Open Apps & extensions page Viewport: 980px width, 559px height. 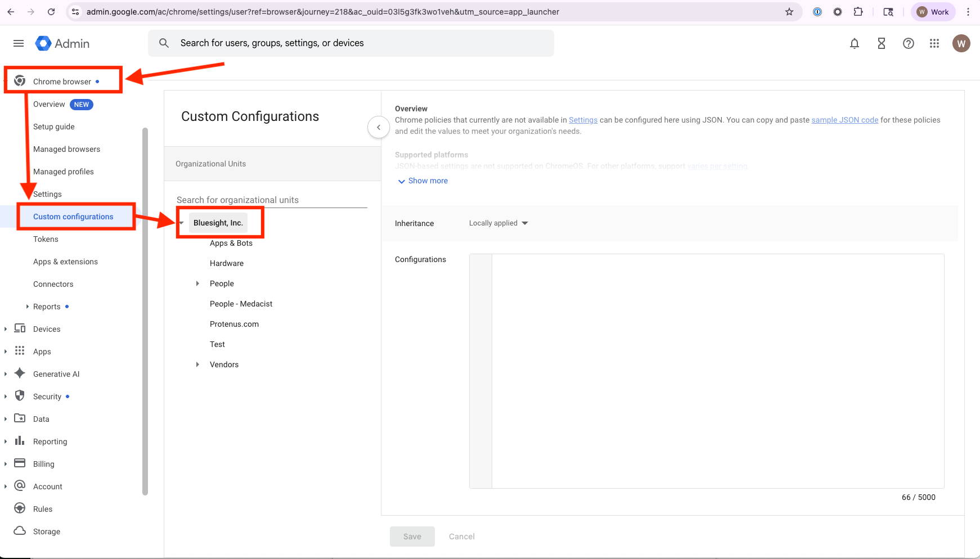tap(65, 262)
